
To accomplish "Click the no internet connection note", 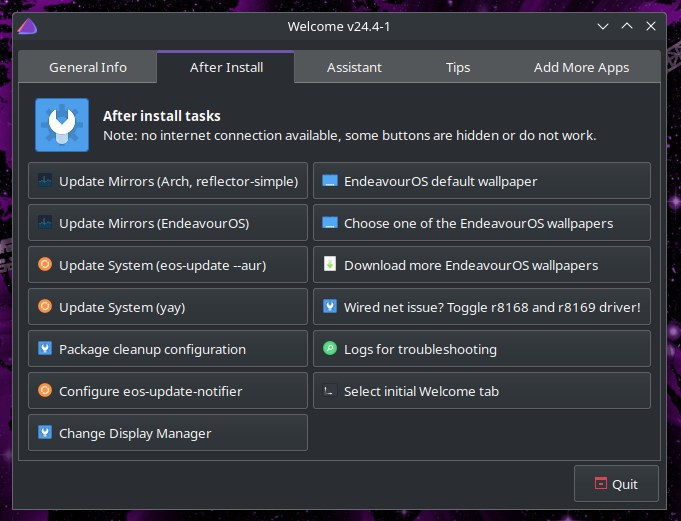I will (x=350, y=135).
